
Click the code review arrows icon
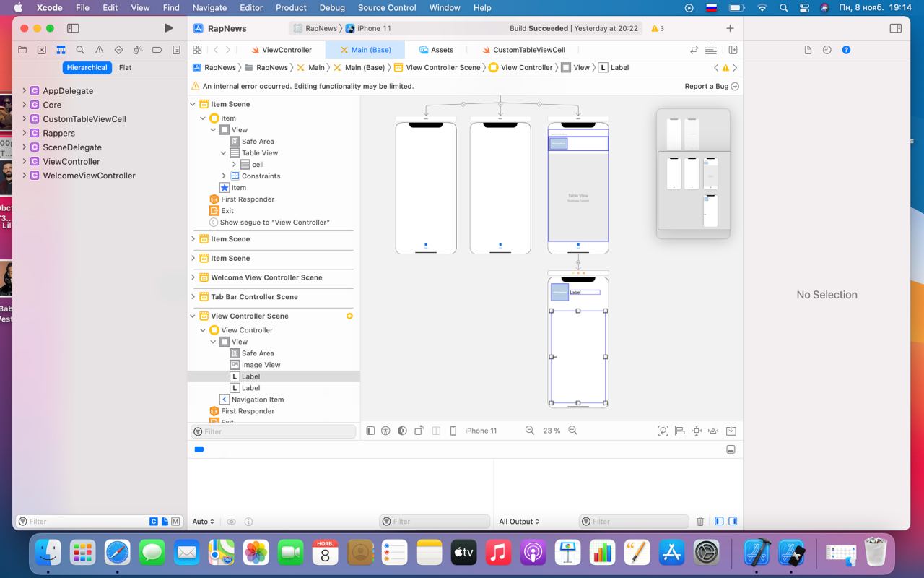pos(694,50)
